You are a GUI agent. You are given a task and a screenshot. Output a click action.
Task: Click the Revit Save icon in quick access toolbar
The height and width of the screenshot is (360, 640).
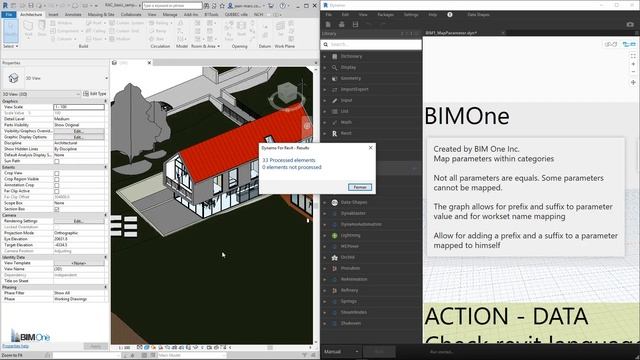pos(31,6)
